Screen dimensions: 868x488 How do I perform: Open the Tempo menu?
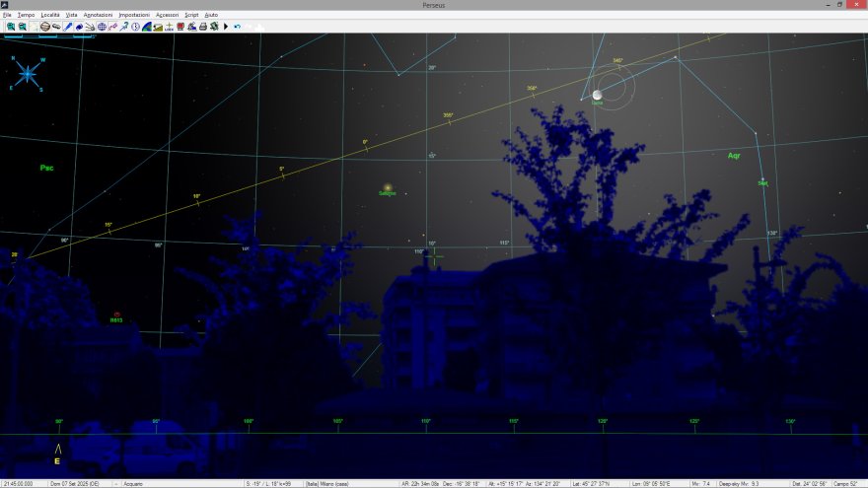tap(26, 16)
